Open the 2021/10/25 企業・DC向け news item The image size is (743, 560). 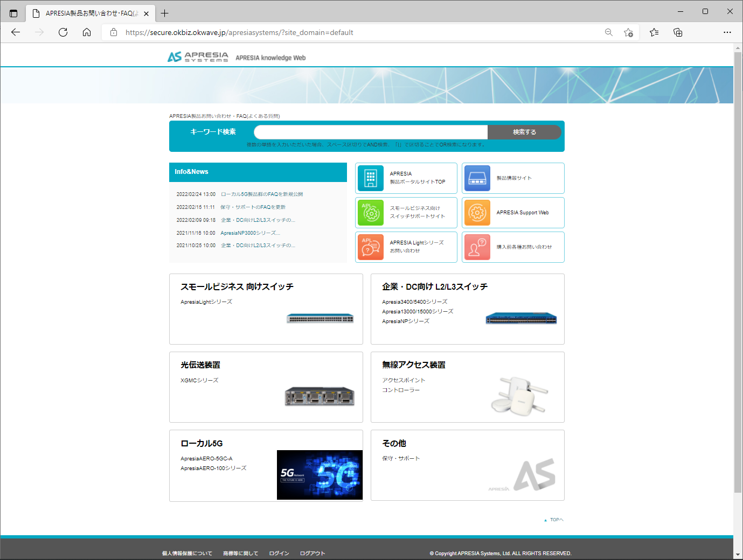(x=258, y=246)
